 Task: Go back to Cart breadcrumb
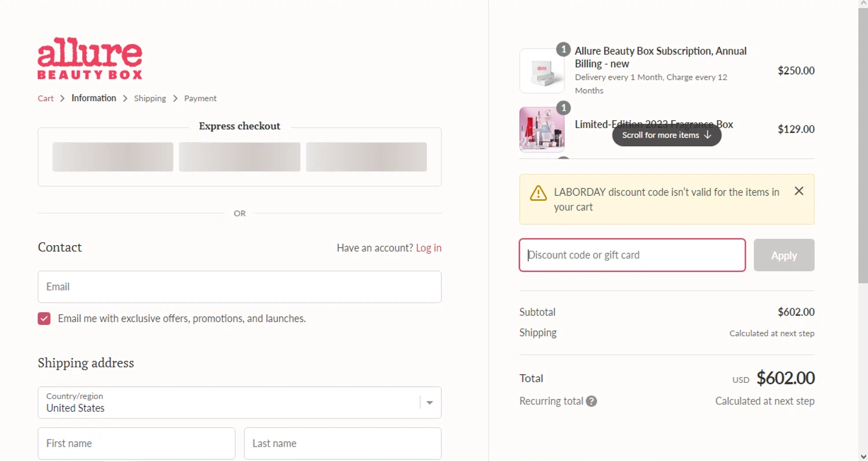coord(46,98)
